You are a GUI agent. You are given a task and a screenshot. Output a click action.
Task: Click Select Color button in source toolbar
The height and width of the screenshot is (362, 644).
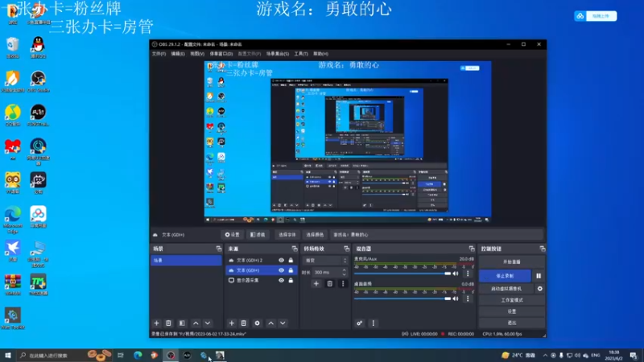coord(315,235)
